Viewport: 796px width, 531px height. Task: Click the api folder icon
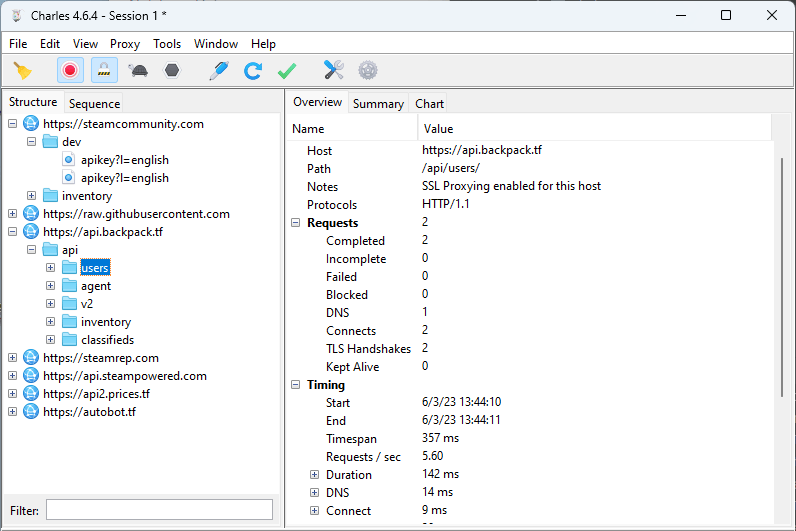(50, 249)
